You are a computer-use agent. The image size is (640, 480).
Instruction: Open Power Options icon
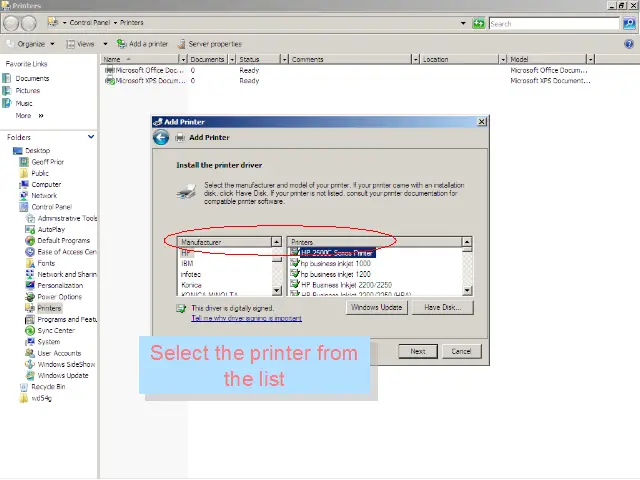pos(30,297)
